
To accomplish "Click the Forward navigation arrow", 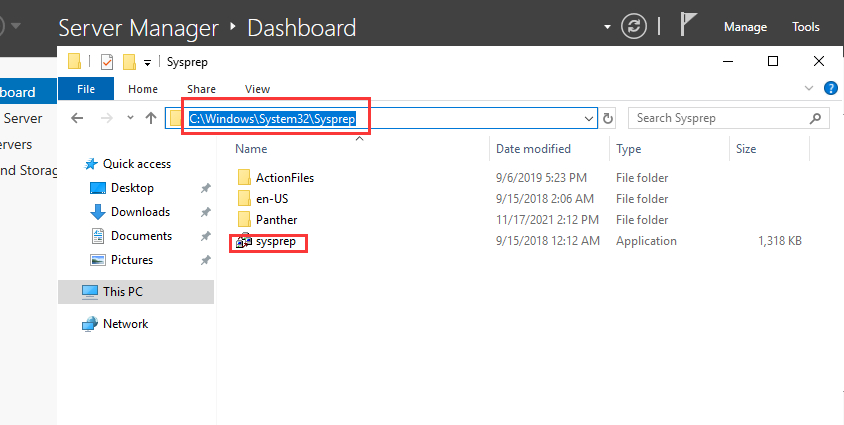I will tap(107, 118).
